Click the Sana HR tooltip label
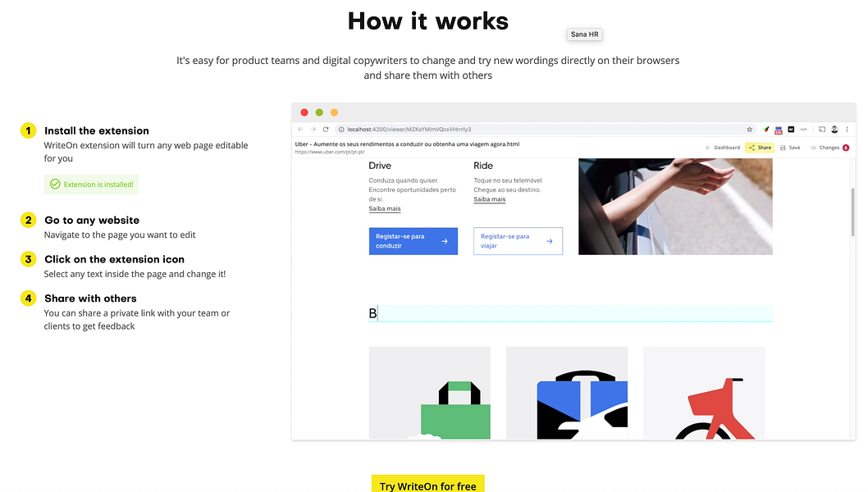The height and width of the screenshot is (492, 868). (585, 34)
